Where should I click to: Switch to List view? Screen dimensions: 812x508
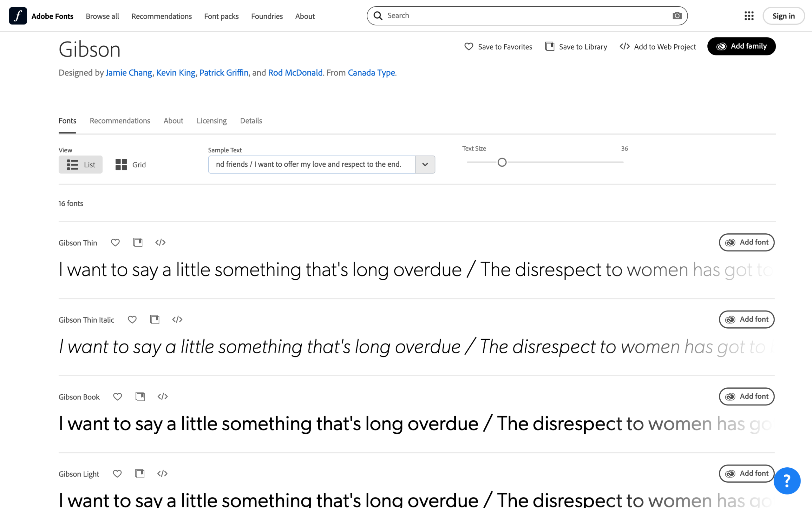click(81, 165)
